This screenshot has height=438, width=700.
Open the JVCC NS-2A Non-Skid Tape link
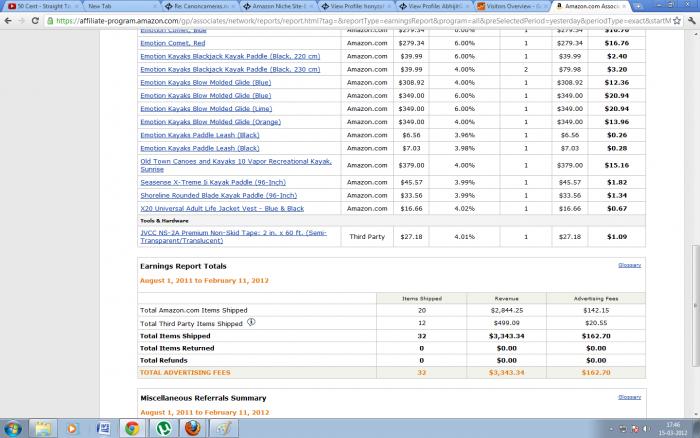233,237
